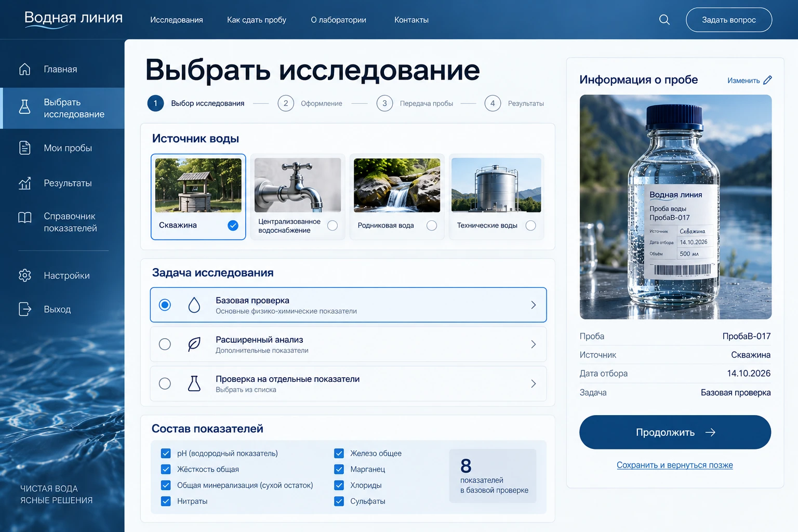Image resolution: width=798 pixels, height=532 pixels.
Task: Click the exit icon for Выход
Action: click(x=25, y=309)
